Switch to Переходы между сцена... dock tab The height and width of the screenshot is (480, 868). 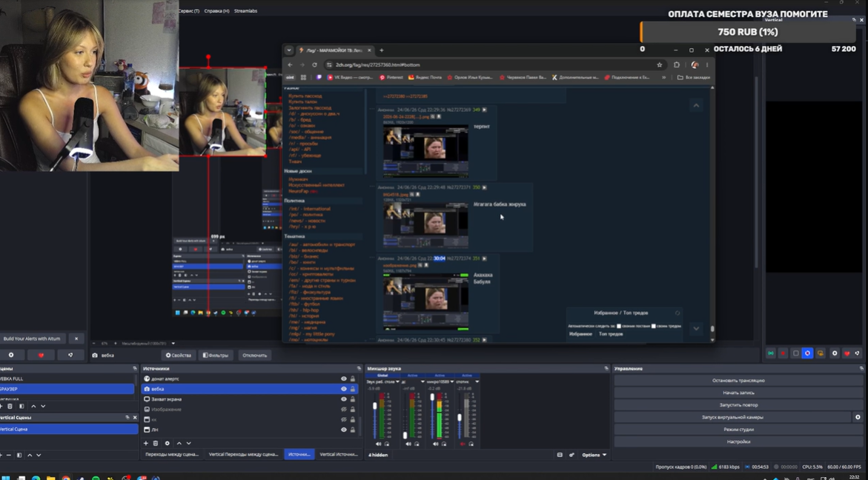172,454
